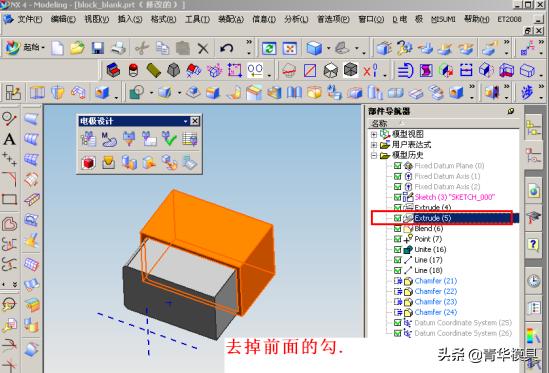Expand the left toolbar overflow chevron
This screenshot has height=373, width=549.
[15, 284]
